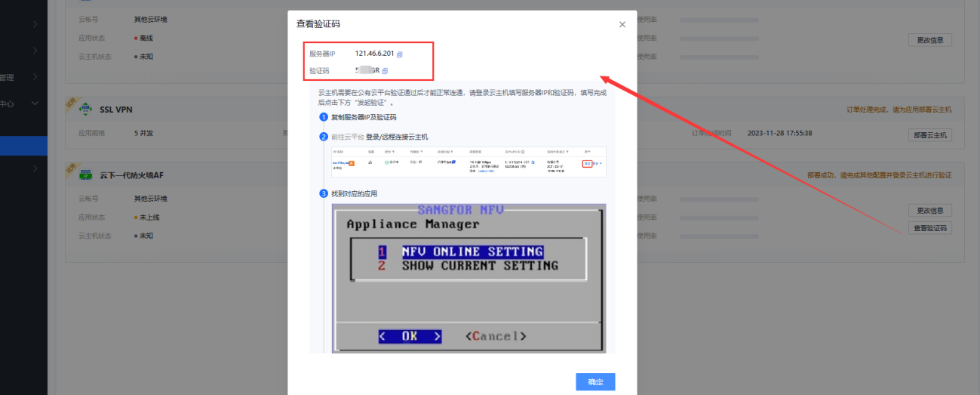The image size is (980, 395).
Task: Click step text 复制服务器IP及验证码
Action: [x=364, y=117]
